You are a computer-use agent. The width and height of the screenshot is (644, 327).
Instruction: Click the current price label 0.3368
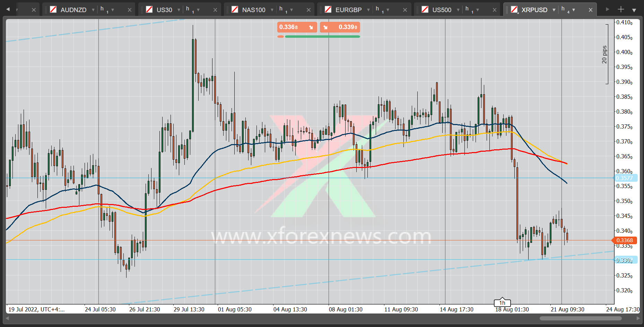(x=624, y=240)
